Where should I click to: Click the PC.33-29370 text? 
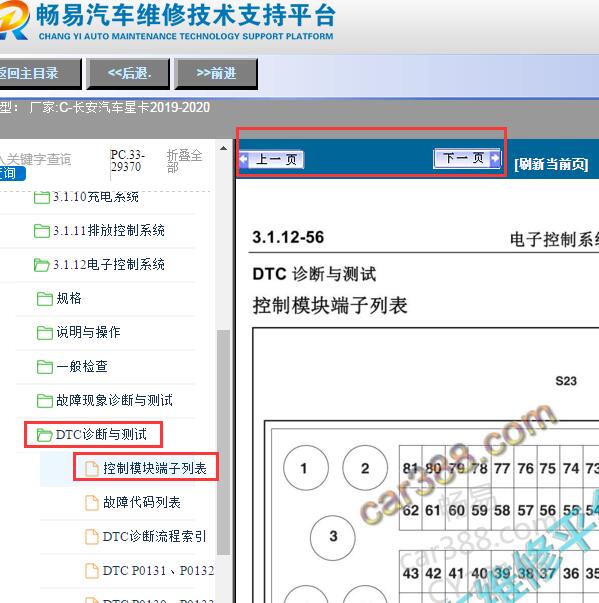(127, 161)
